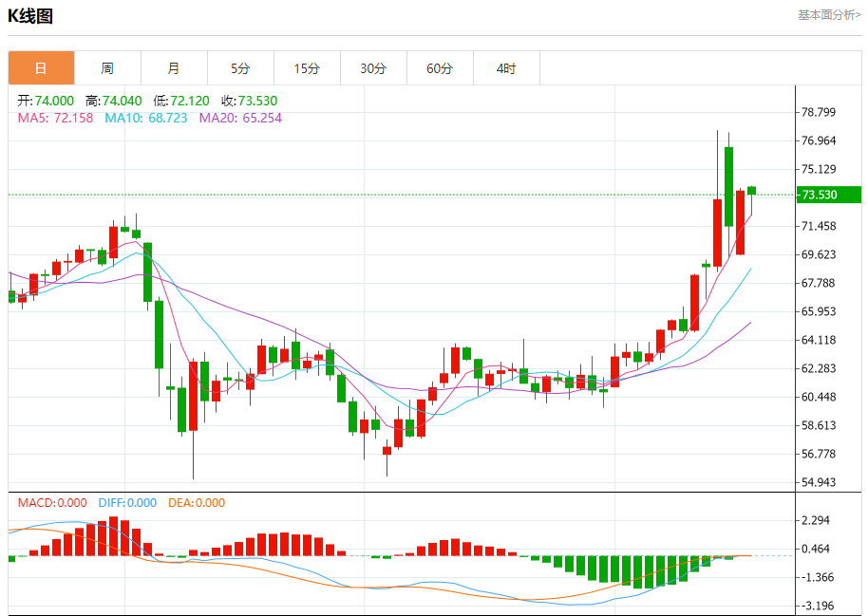The image size is (868, 616).
Task: Select the 周 weekly tab
Action: [107, 68]
